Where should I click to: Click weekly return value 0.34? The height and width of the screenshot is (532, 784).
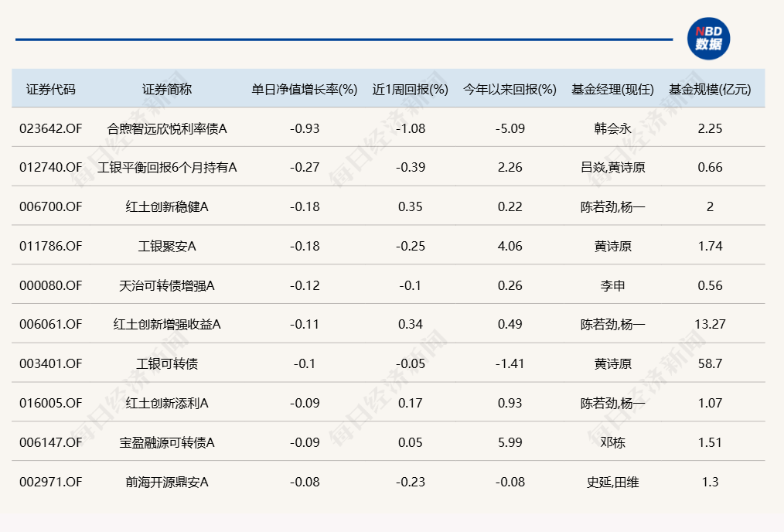pos(411,324)
